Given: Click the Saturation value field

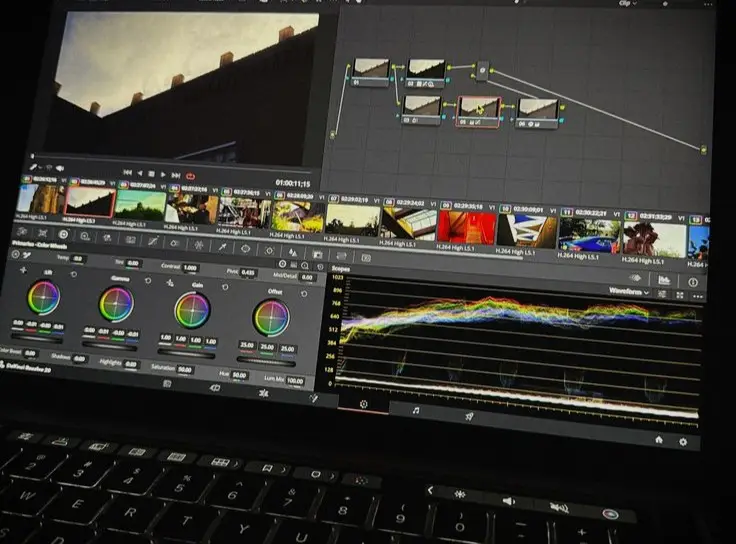Looking at the screenshot, I should tap(185, 369).
